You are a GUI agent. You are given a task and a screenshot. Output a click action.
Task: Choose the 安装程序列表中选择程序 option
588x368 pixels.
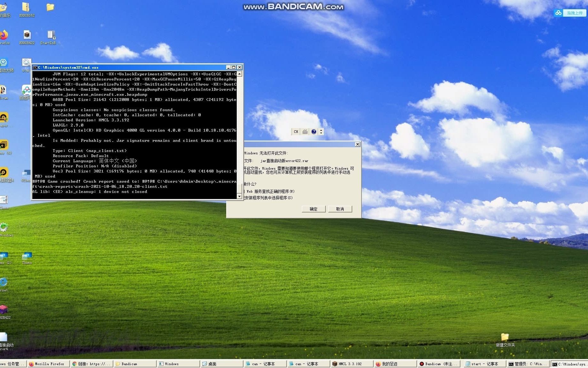(268, 198)
